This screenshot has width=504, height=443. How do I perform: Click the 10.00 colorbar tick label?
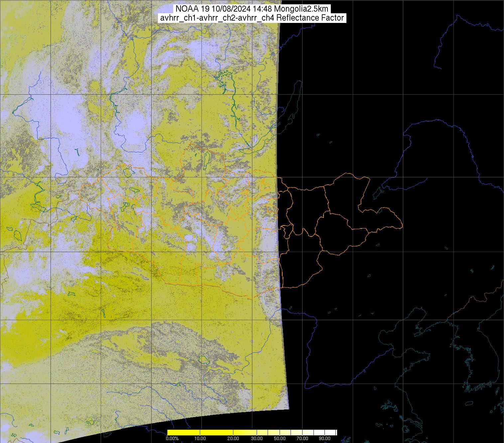pos(200,439)
